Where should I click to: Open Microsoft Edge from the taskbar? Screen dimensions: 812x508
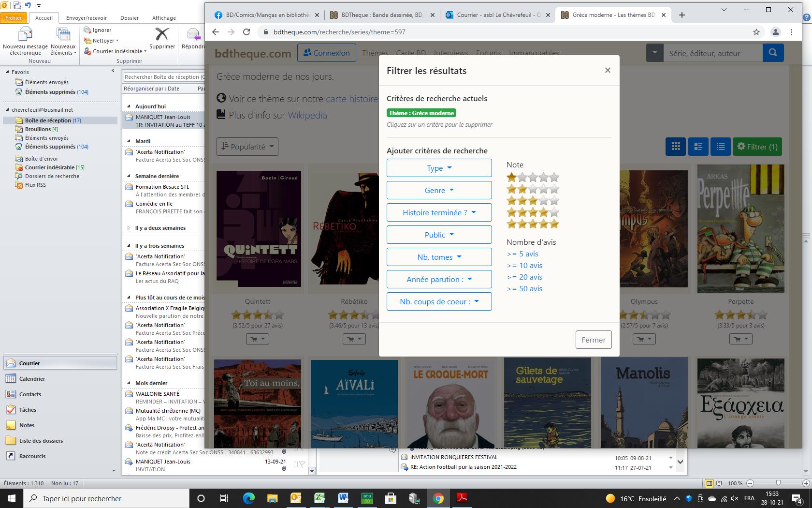248,498
